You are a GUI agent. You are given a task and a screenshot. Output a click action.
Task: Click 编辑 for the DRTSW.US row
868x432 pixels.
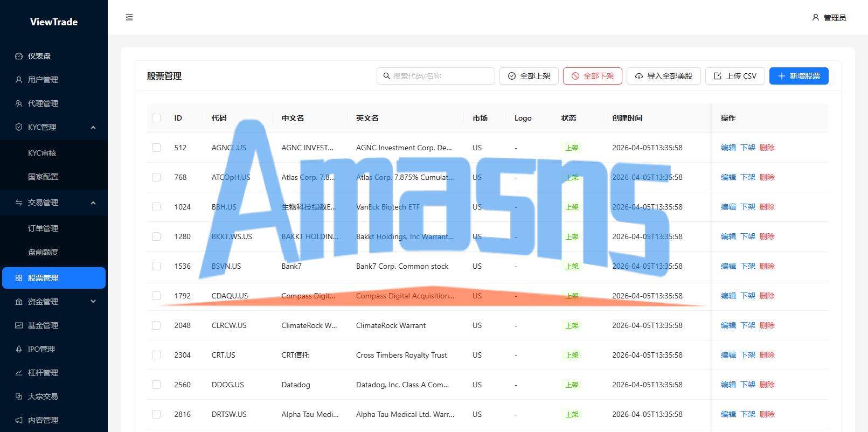point(728,414)
